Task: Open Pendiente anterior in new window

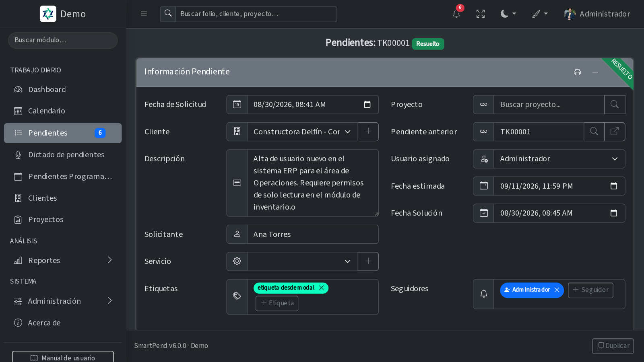Action: tap(615, 132)
